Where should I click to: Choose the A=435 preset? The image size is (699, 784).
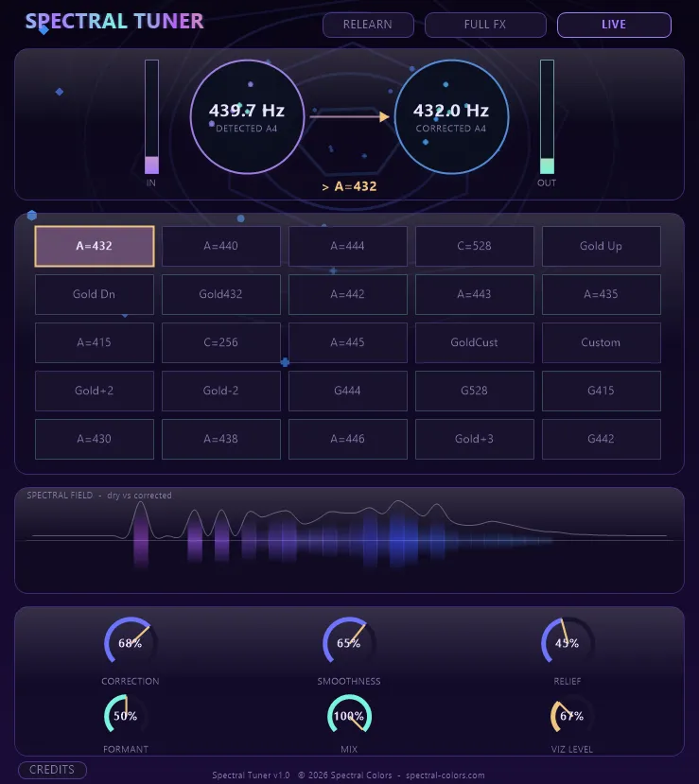[601, 294]
